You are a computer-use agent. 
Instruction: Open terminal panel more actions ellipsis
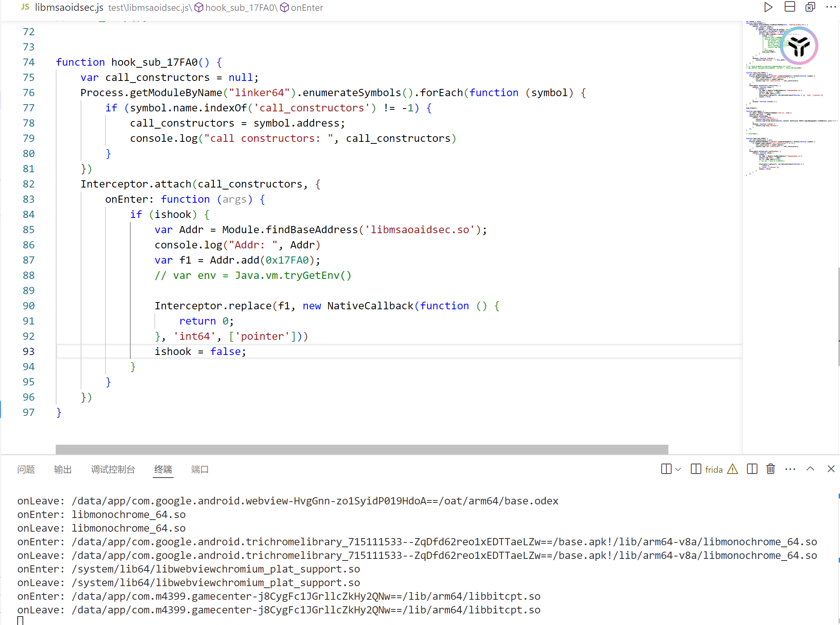tap(790, 469)
